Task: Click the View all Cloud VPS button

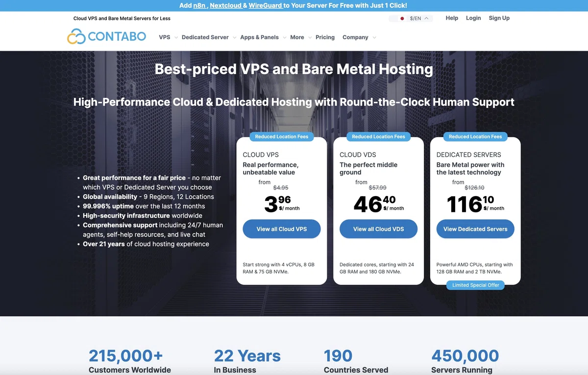Action: pos(282,229)
